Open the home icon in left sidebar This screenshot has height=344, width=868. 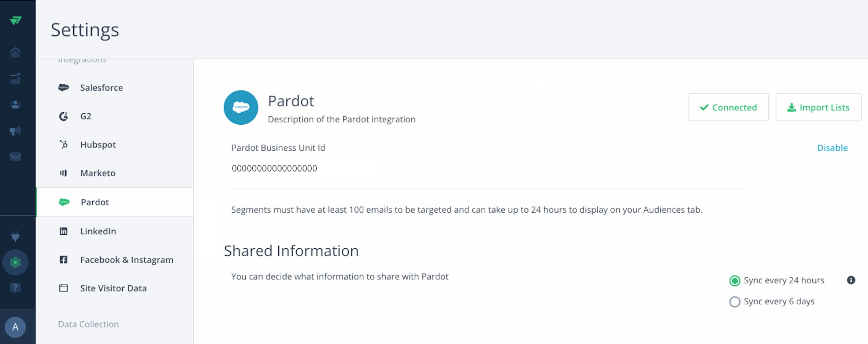click(x=15, y=52)
